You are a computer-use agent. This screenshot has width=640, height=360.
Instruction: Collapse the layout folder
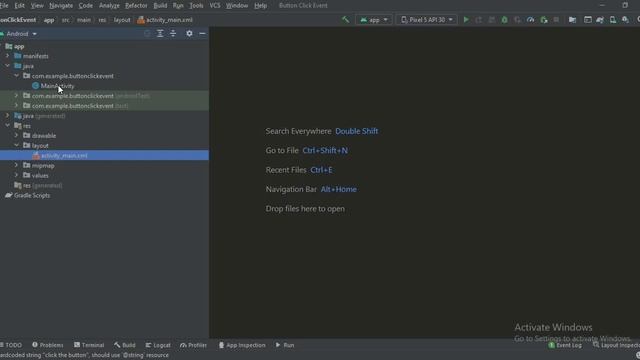pyautogui.click(x=16, y=145)
